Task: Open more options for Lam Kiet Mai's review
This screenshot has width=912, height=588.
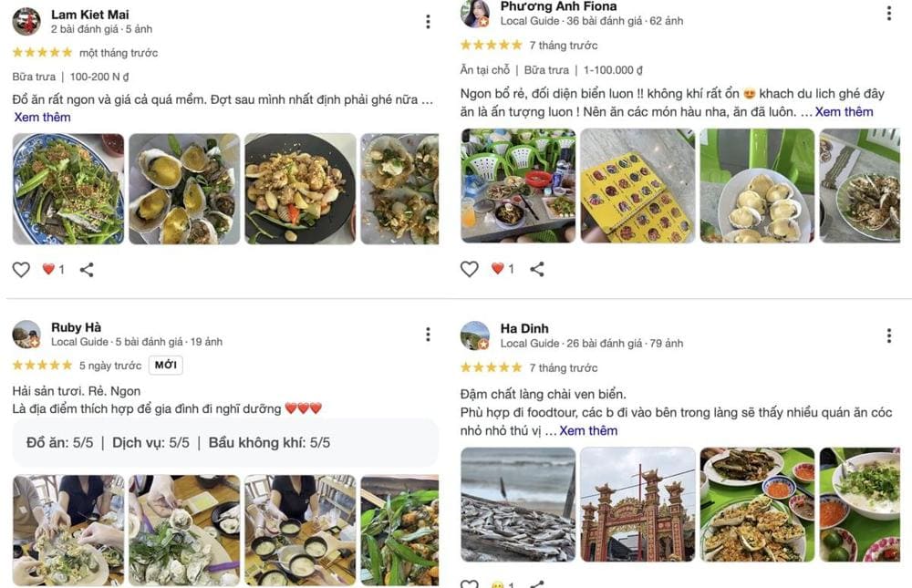Action: (x=428, y=22)
